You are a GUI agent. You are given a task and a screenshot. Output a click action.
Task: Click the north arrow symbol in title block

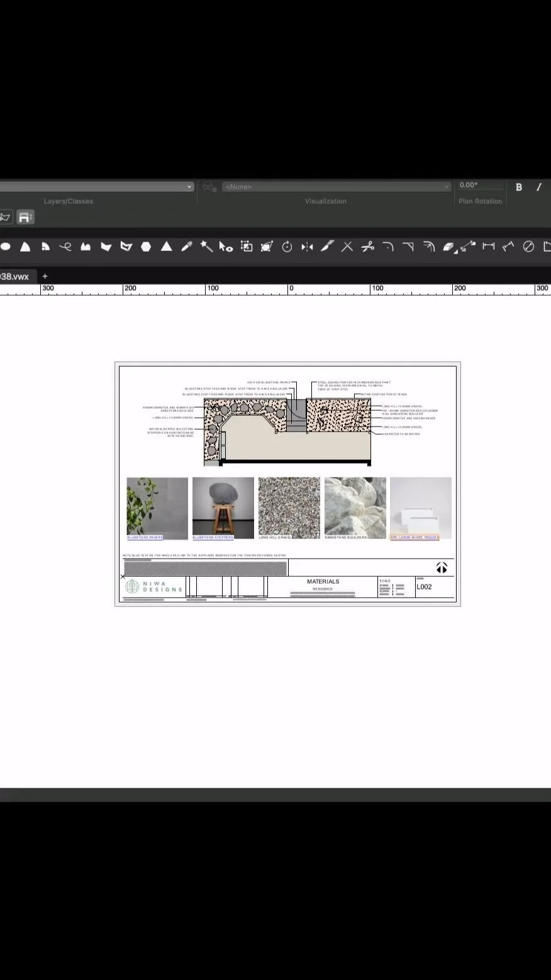(x=442, y=568)
